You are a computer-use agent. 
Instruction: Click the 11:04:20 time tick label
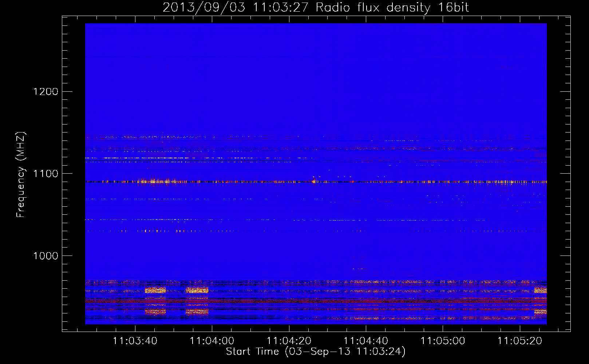[x=289, y=341]
